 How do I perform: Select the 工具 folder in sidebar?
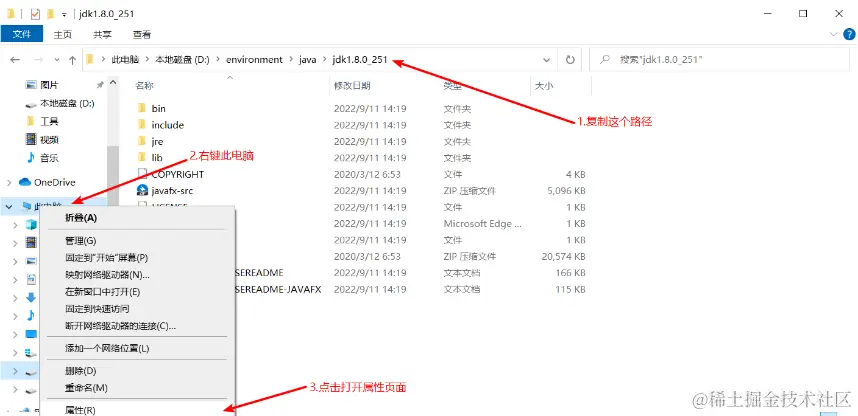(x=49, y=121)
